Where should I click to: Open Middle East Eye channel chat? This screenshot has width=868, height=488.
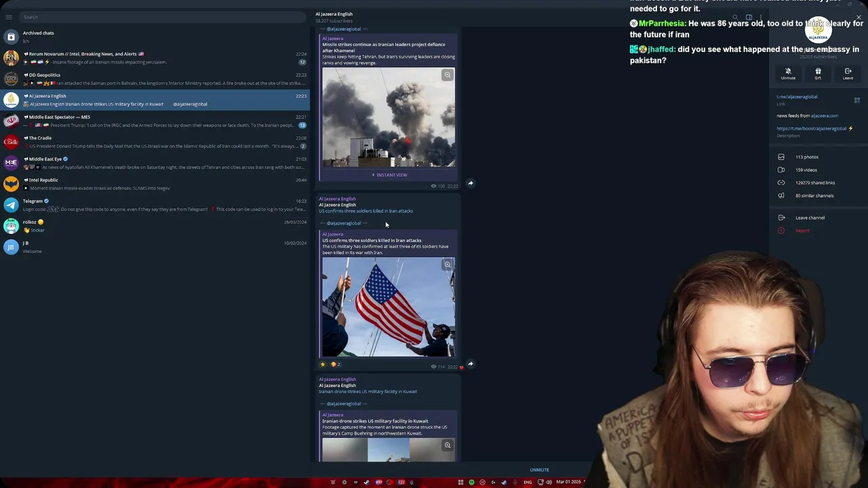click(x=155, y=163)
